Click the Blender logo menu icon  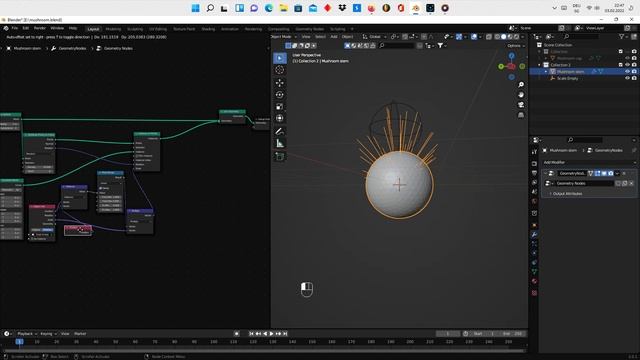coord(6,28)
